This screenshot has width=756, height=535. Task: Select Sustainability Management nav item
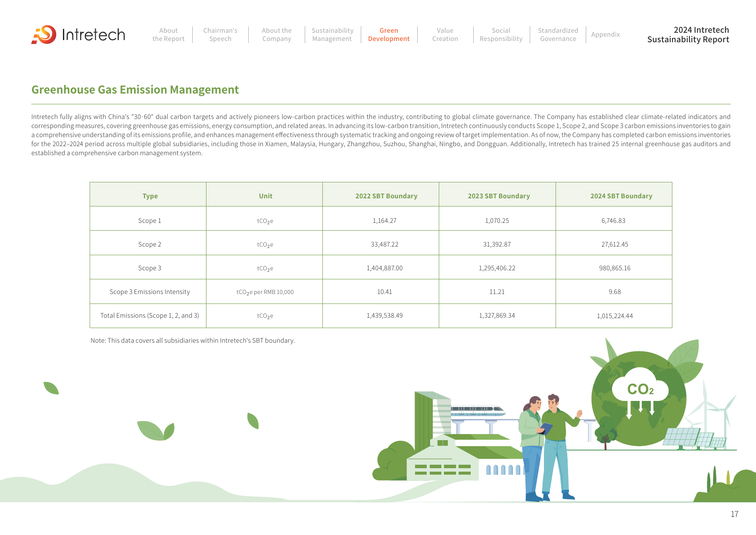click(x=332, y=34)
